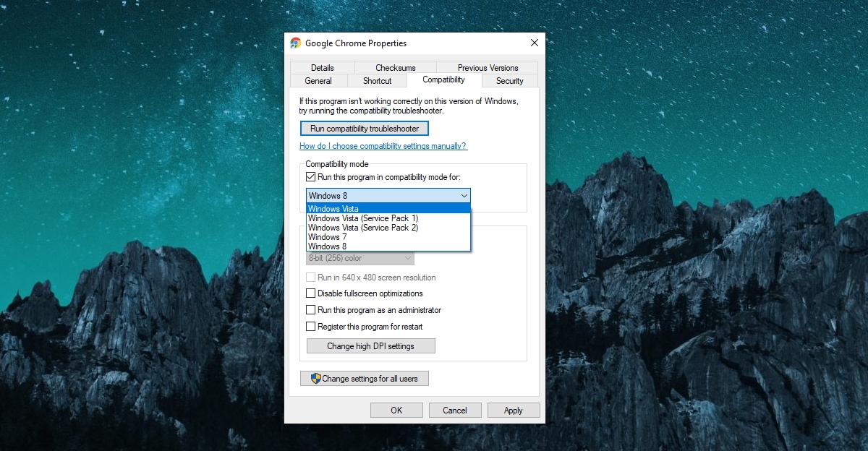The width and height of the screenshot is (868, 451).
Task: Click Run compatibility troubleshooter button
Action: click(x=365, y=129)
